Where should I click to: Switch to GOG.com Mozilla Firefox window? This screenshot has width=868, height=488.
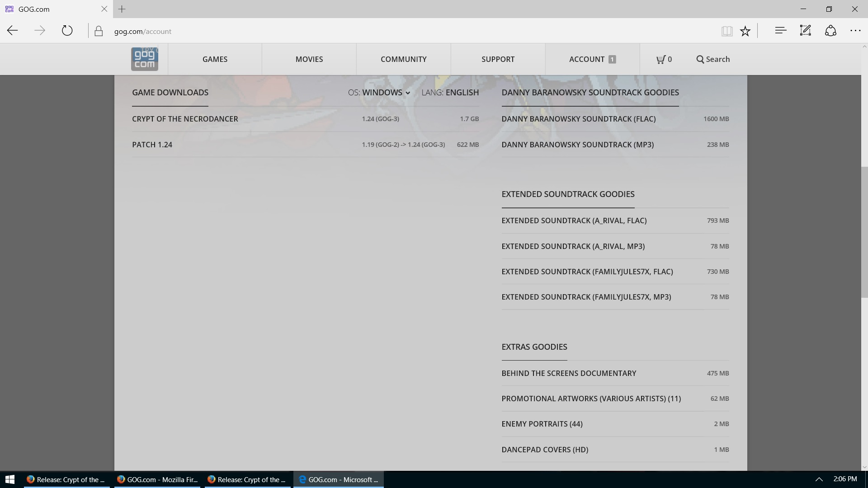click(x=158, y=479)
